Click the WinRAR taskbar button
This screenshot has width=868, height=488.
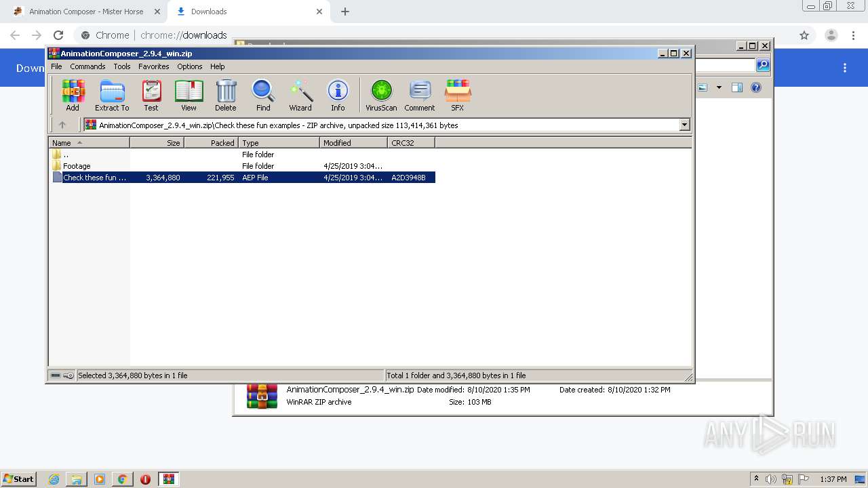[x=169, y=479]
